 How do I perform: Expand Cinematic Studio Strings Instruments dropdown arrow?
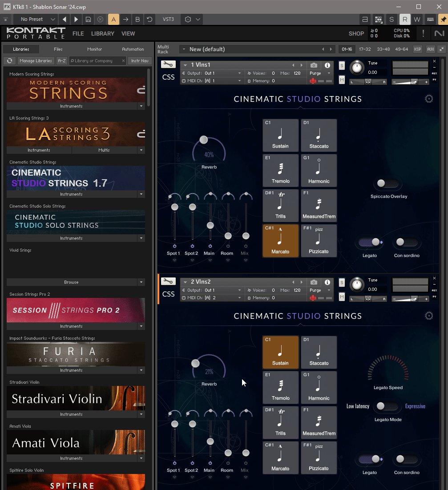[141, 194]
